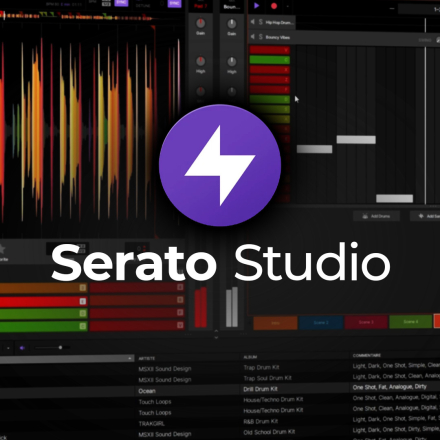The image size is (440, 440).
Task: Click the minus button in top transport bar
Action: click(x=392, y=8)
